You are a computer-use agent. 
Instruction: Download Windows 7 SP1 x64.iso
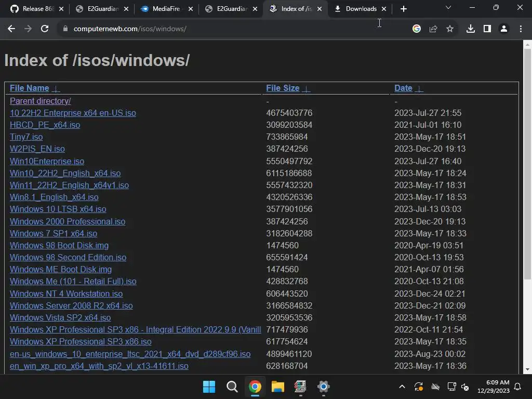click(x=54, y=233)
